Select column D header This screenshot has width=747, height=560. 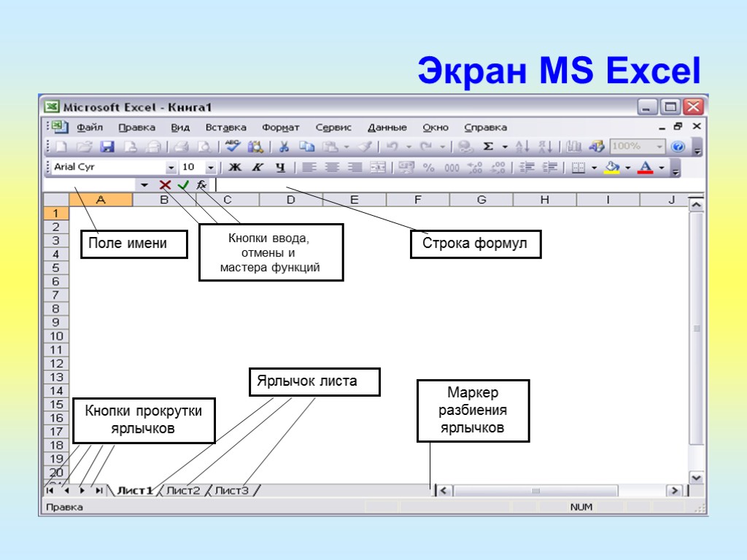pos(290,200)
